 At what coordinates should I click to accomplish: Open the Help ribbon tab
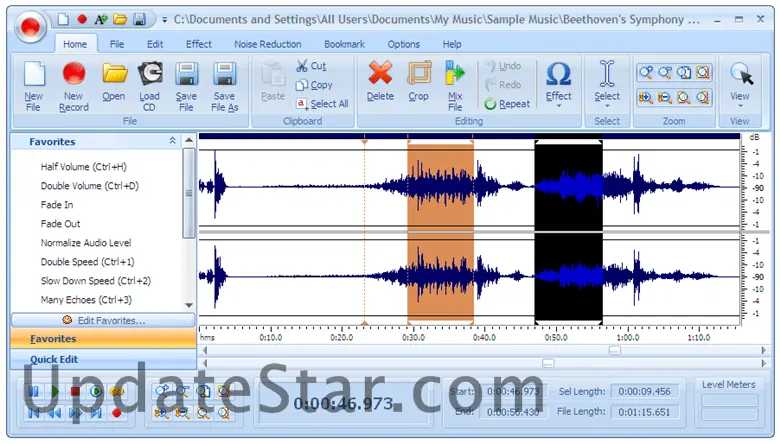tap(452, 44)
